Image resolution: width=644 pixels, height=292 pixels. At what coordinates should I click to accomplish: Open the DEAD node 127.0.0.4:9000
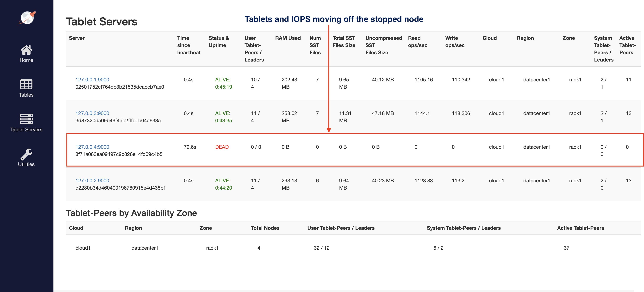[x=92, y=147]
